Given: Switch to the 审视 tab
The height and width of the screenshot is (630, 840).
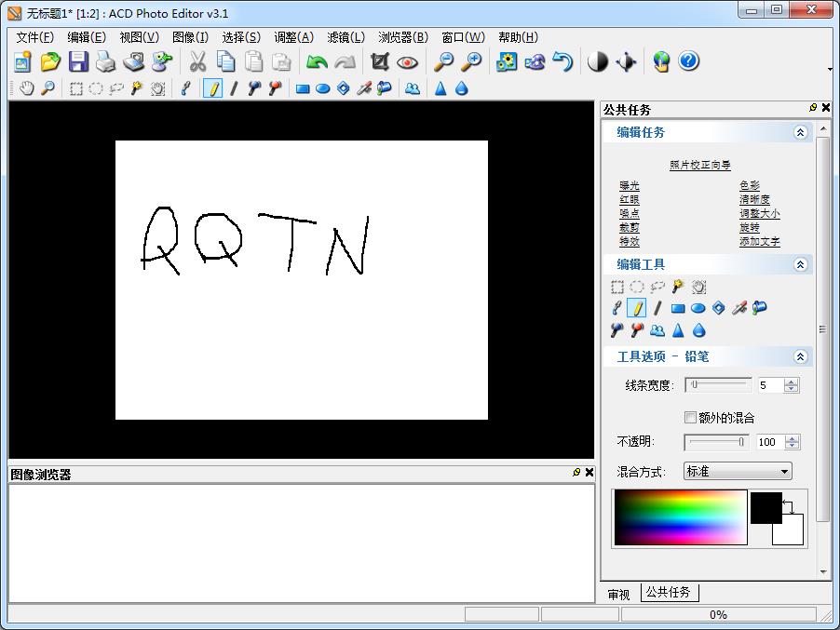Looking at the screenshot, I should (619, 594).
